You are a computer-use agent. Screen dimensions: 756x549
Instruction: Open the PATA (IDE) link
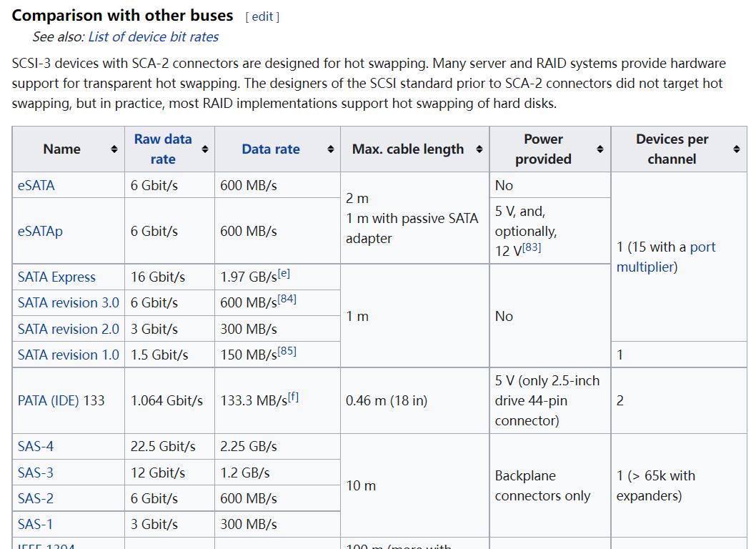pyautogui.click(x=48, y=400)
